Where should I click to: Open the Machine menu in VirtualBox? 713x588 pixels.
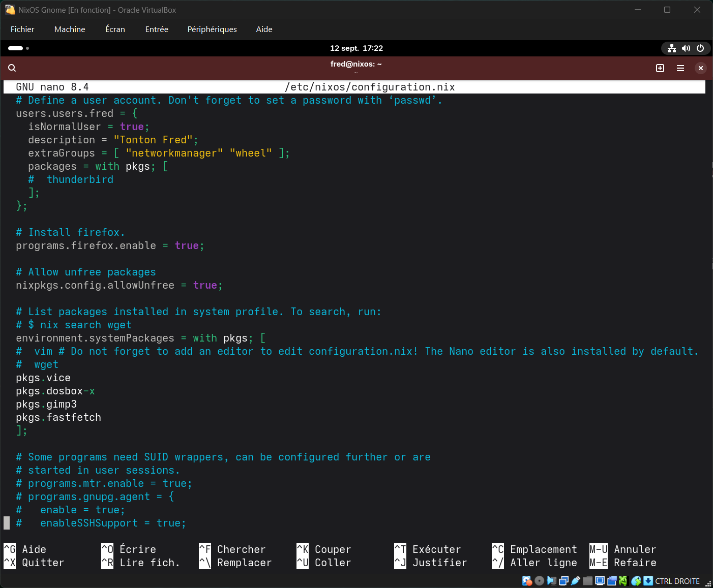70,29
